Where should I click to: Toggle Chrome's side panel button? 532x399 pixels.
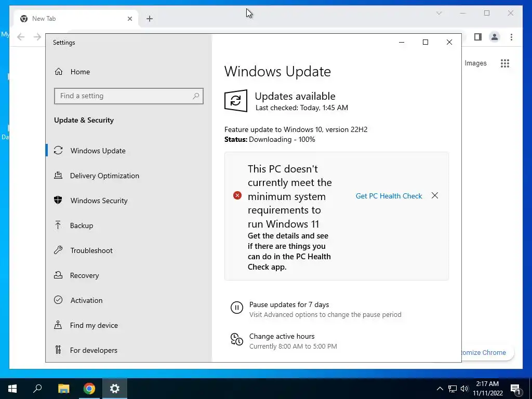click(478, 37)
